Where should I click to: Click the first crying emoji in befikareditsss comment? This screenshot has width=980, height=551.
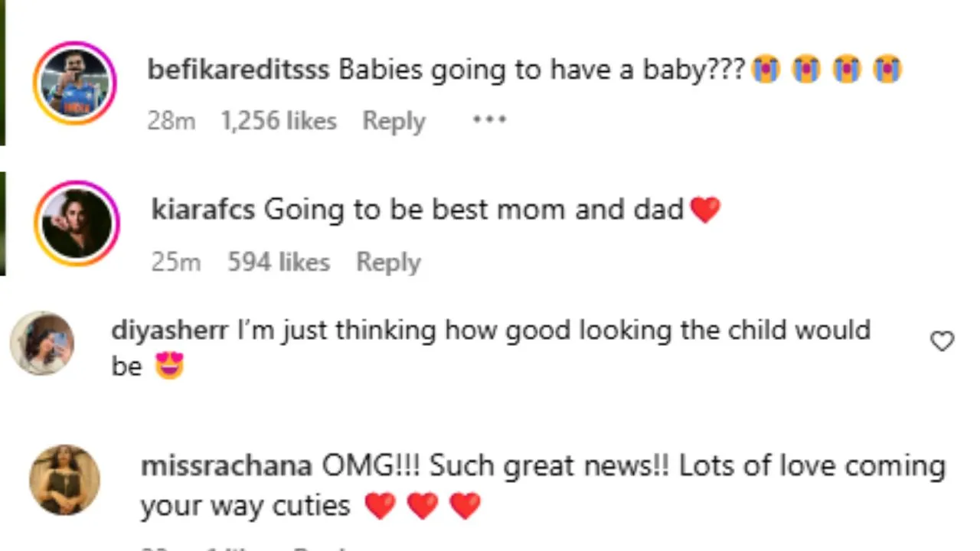pyautogui.click(x=766, y=70)
